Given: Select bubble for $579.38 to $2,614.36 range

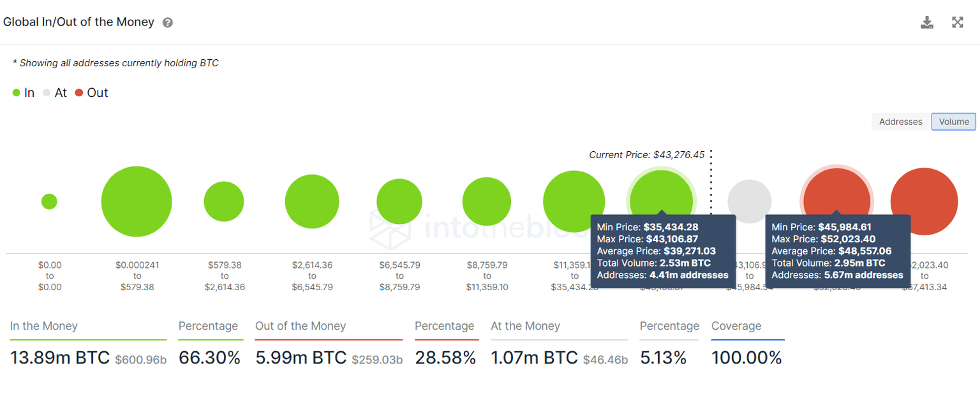Looking at the screenshot, I should (224, 202).
